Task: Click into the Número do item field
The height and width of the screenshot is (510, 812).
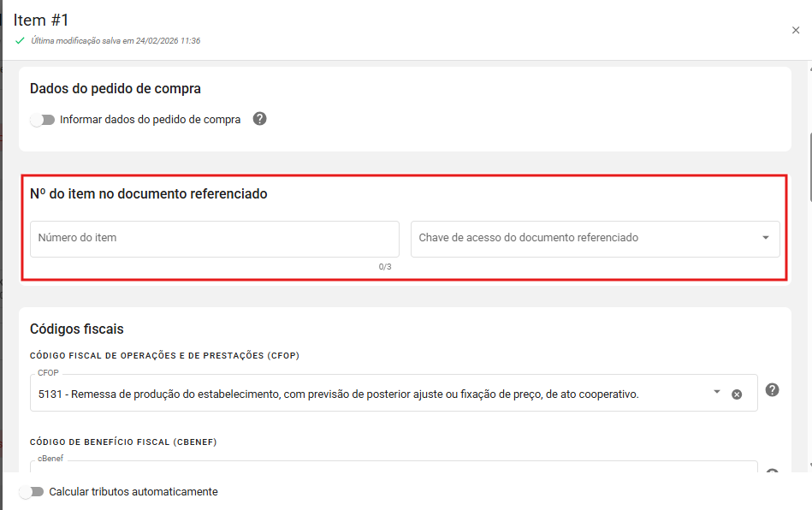Action: click(214, 239)
